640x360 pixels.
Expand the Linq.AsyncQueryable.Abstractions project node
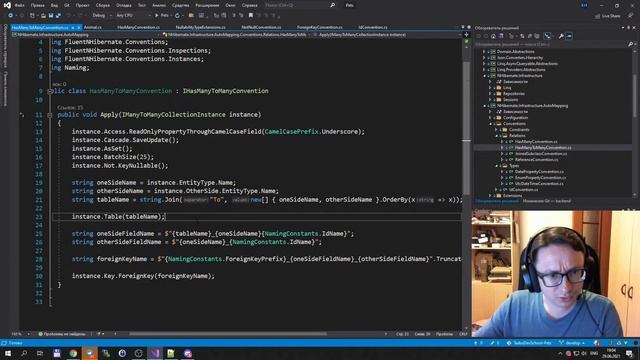coord(484,64)
